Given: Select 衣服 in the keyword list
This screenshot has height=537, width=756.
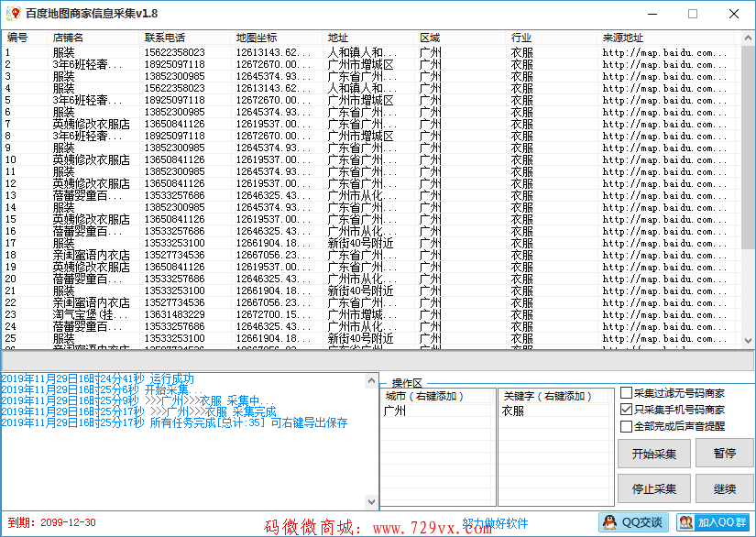Looking at the screenshot, I should point(512,411).
